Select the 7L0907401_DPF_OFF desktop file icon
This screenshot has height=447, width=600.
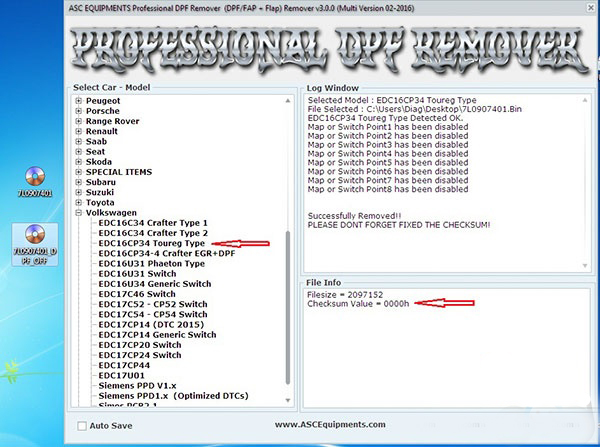(35, 245)
